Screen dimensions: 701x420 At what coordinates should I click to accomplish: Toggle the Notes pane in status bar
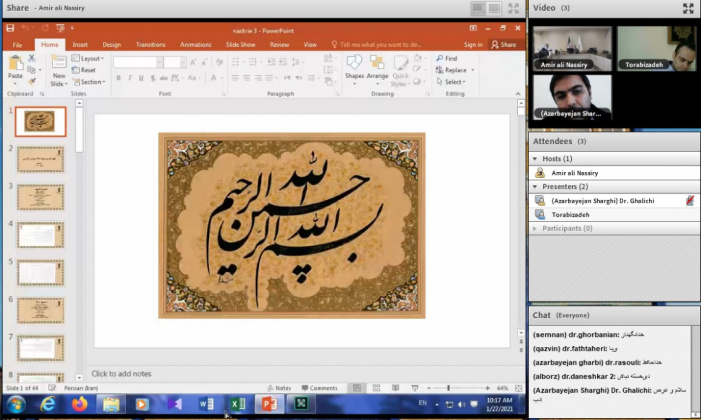(x=281, y=388)
